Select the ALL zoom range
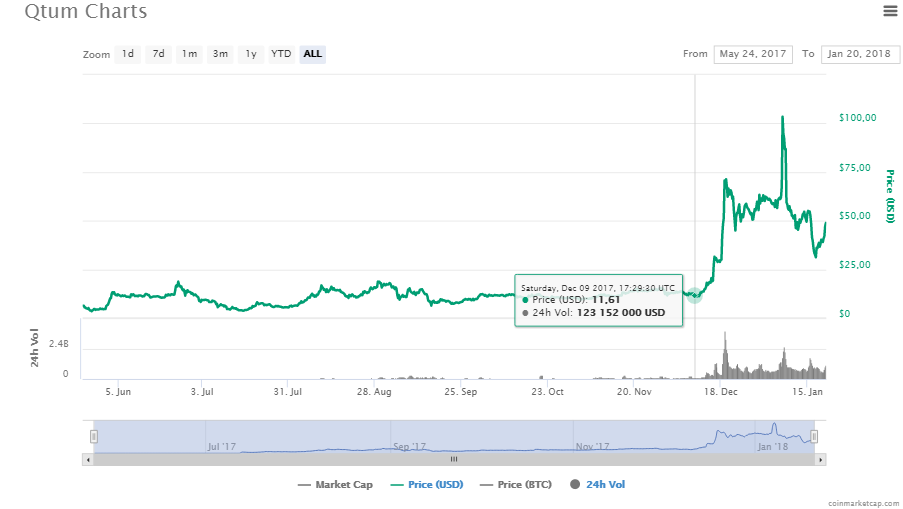Viewport: 903px width, 509px height. point(313,54)
